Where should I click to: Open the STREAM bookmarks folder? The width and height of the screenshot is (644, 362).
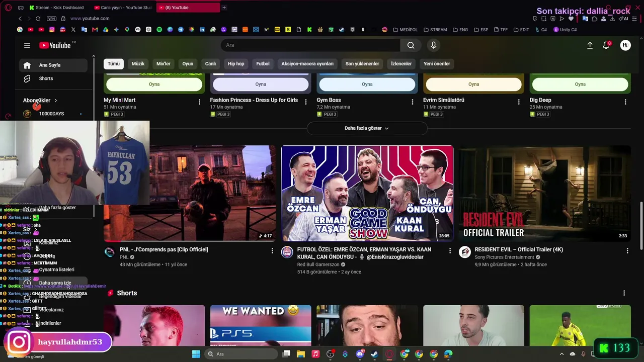click(435, 30)
